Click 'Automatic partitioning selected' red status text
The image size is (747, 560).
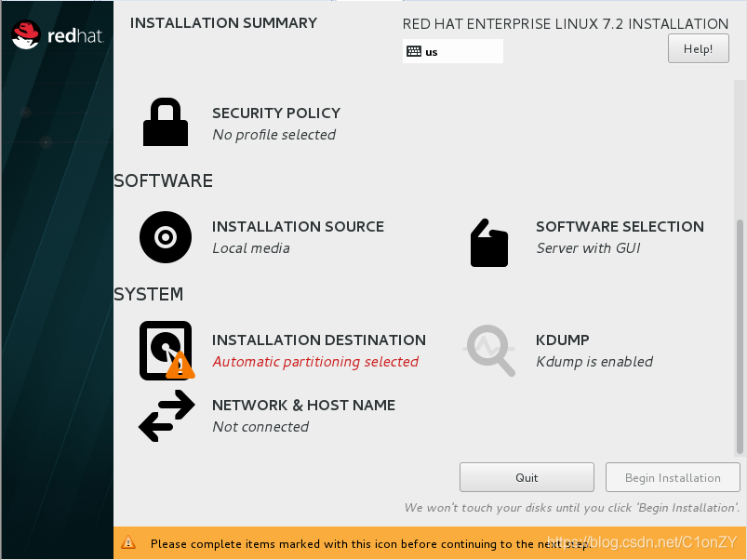pos(315,362)
